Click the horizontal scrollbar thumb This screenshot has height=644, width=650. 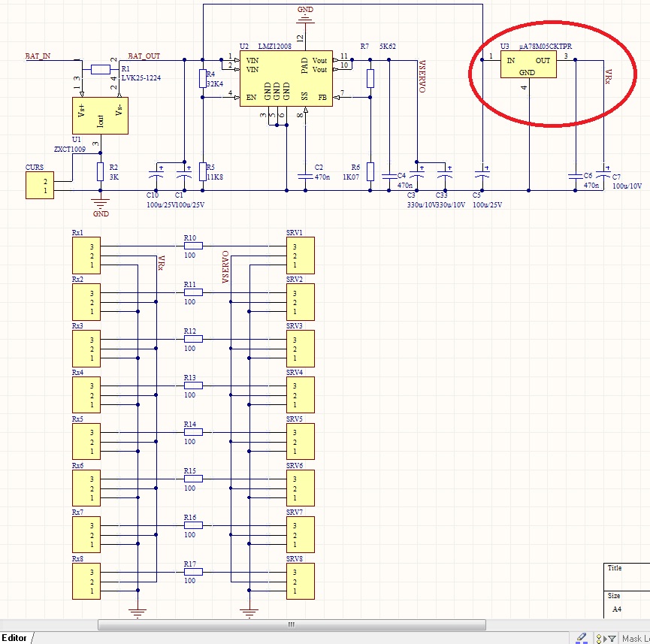coord(292,624)
